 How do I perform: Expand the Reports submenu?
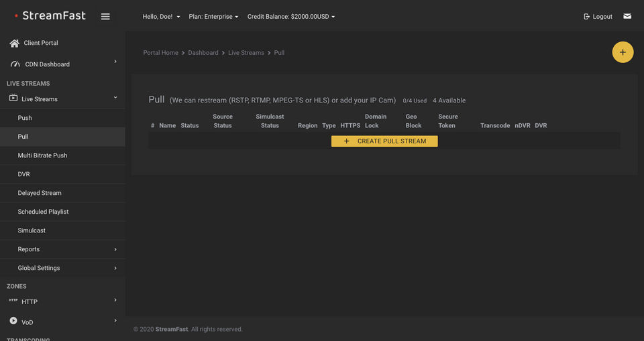point(62,249)
